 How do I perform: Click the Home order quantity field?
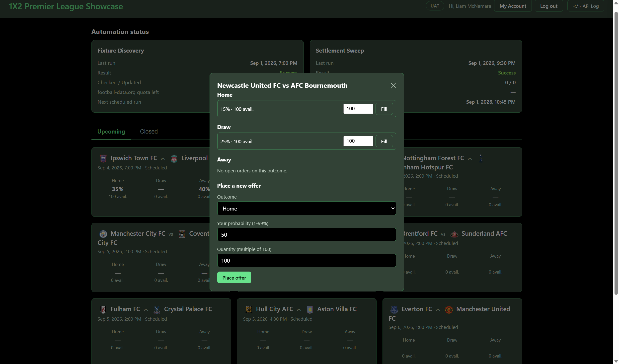358,109
